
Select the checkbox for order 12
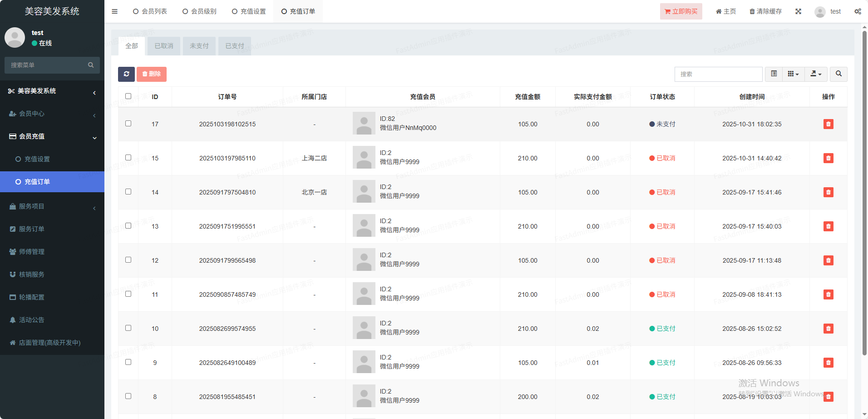tap(128, 260)
